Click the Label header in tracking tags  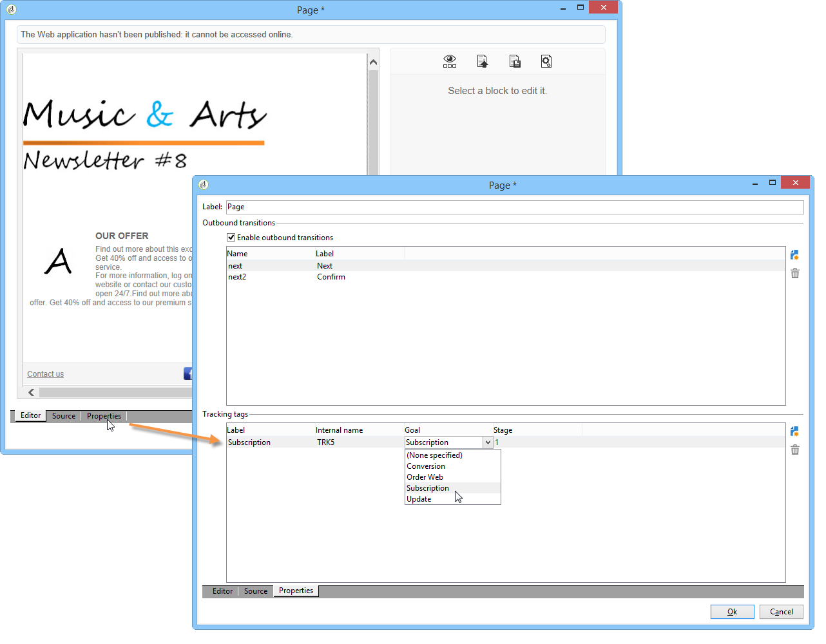pos(271,430)
